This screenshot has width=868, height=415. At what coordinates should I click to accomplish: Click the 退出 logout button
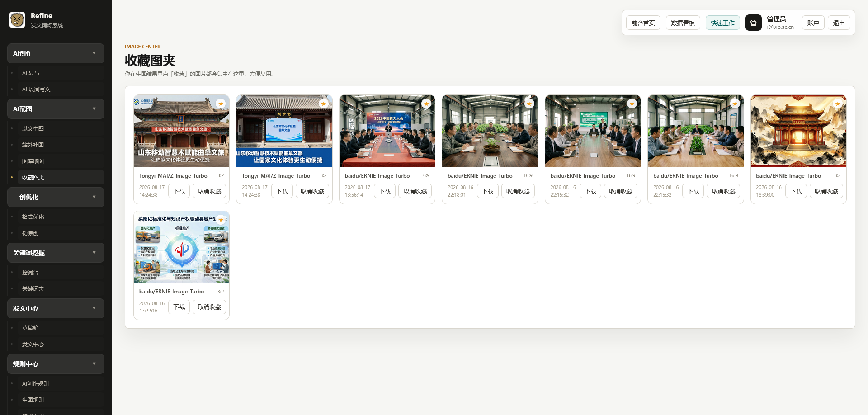point(839,23)
